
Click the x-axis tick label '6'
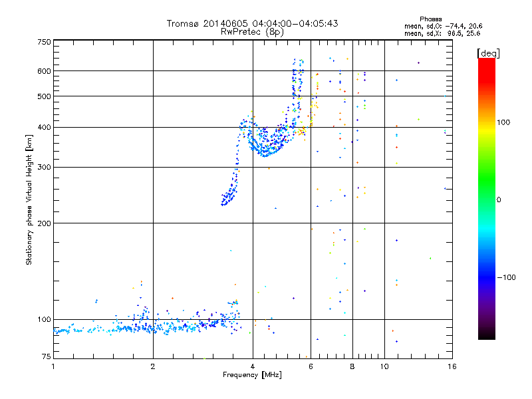(x=311, y=366)
